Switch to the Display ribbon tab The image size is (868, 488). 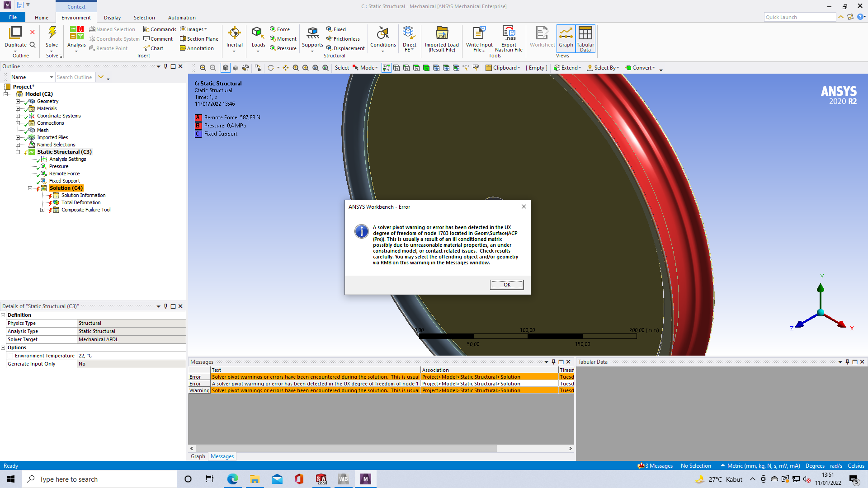click(112, 18)
